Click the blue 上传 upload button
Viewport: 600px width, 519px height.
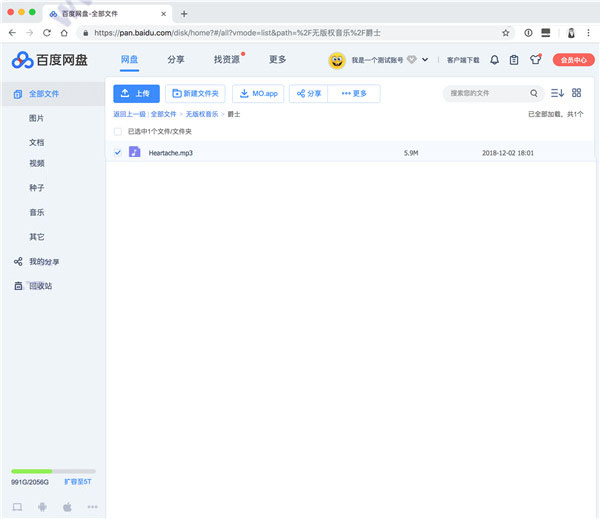(x=136, y=94)
